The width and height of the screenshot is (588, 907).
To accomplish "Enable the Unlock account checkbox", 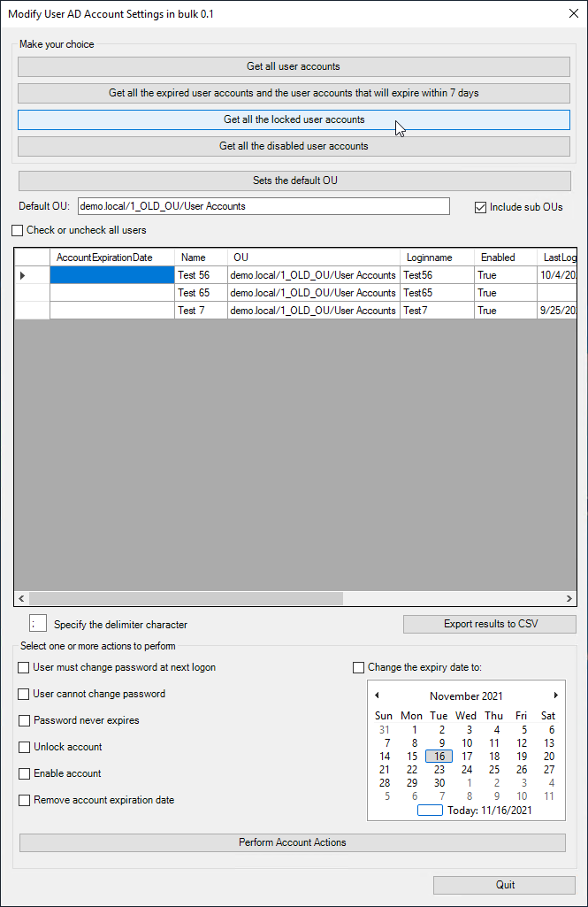I will [x=25, y=747].
